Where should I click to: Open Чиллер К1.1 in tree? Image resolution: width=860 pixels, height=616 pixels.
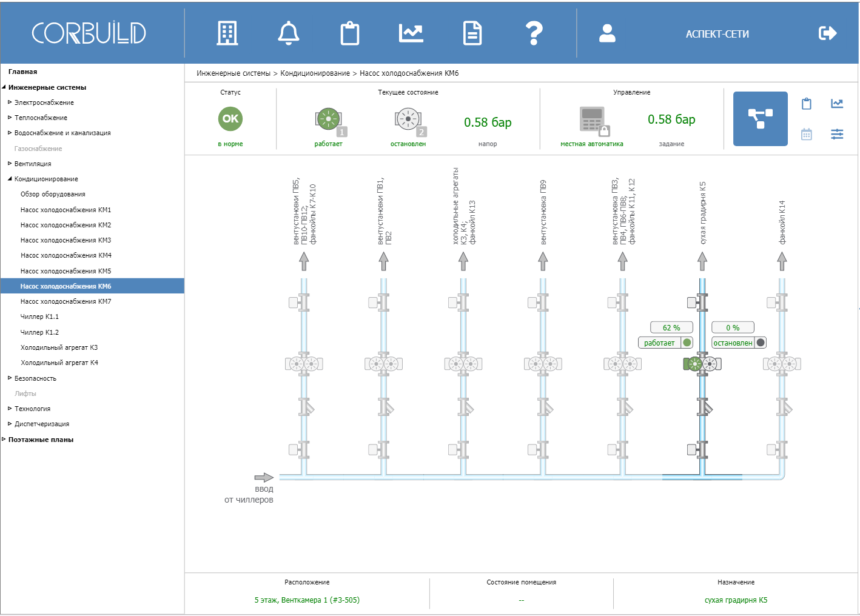[39, 316]
